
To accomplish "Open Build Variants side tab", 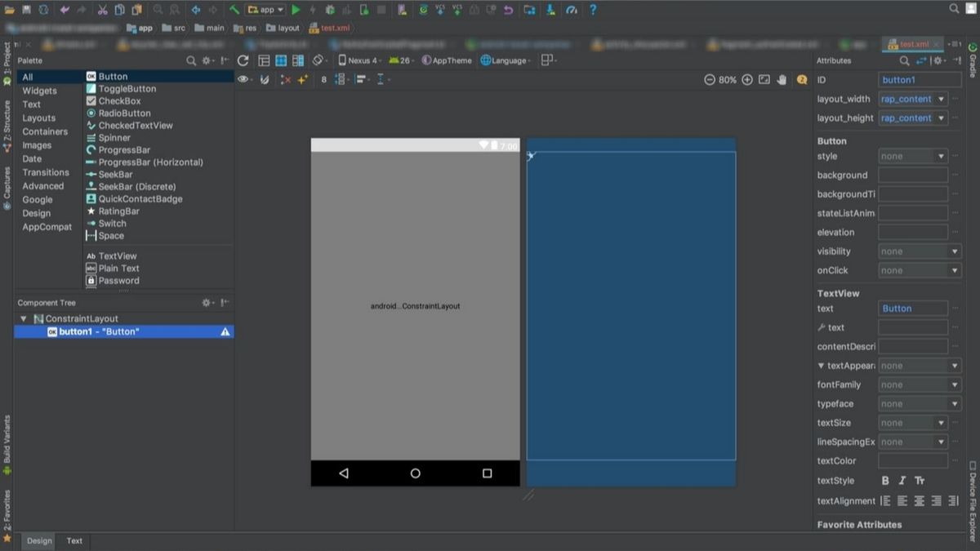I will (x=7, y=446).
